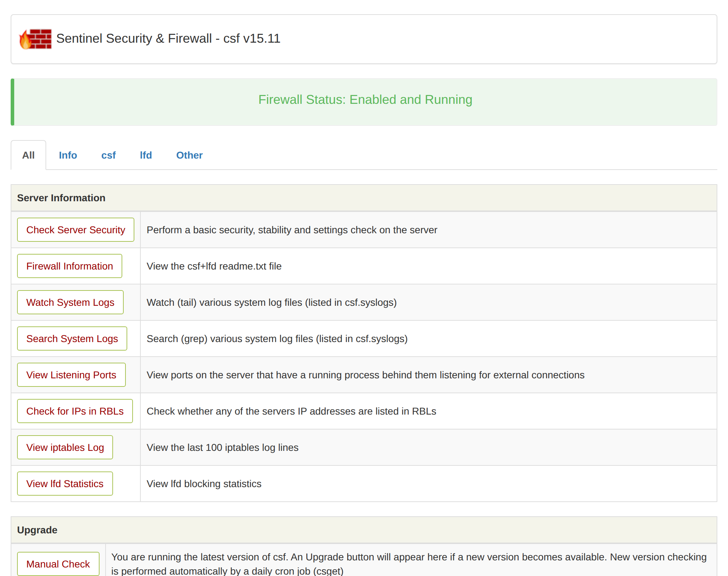Click 'View ports on the server' description
Image resolution: width=728 pixels, height=576 pixels.
click(365, 375)
